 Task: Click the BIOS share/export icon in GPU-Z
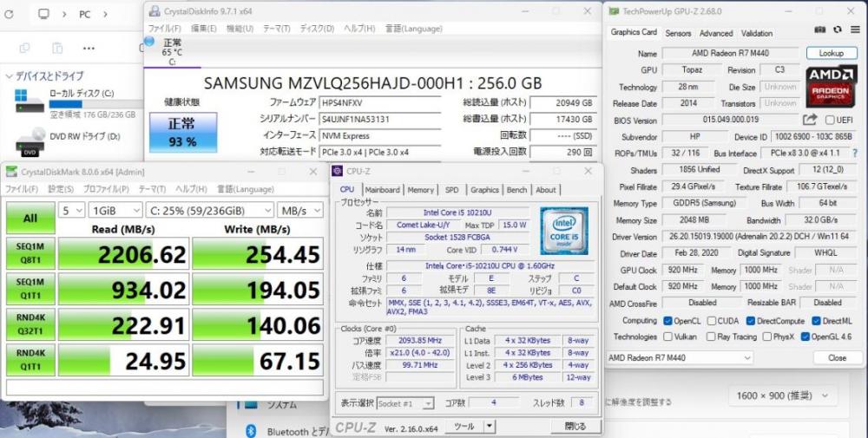810,120
